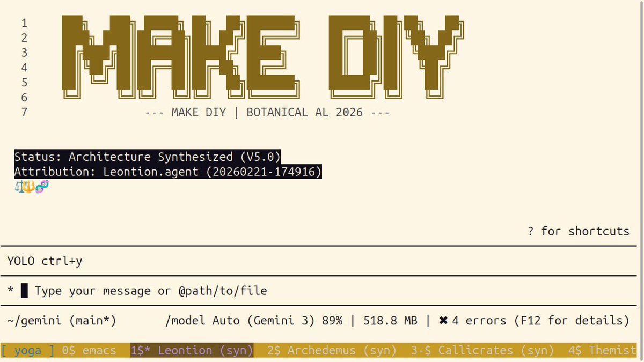
Task: Click the '? for shortcuts' hint
Action: click(x=579, y=231)
